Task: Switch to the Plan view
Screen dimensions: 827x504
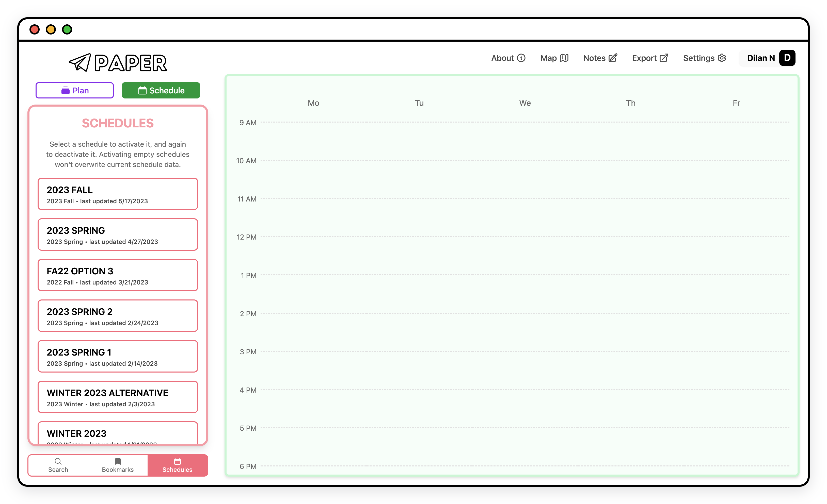Action: 74,90
